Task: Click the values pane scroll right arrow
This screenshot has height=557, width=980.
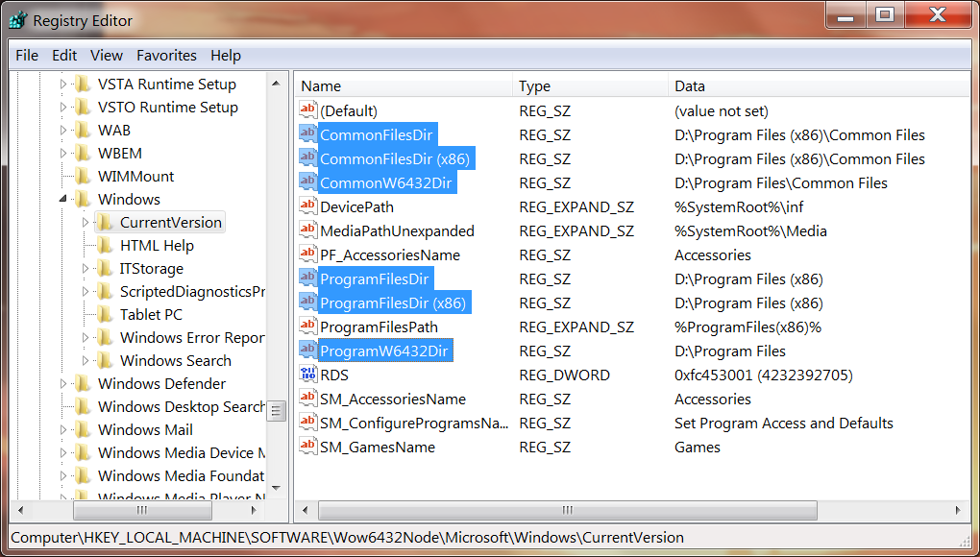Action: coord(958,510)
